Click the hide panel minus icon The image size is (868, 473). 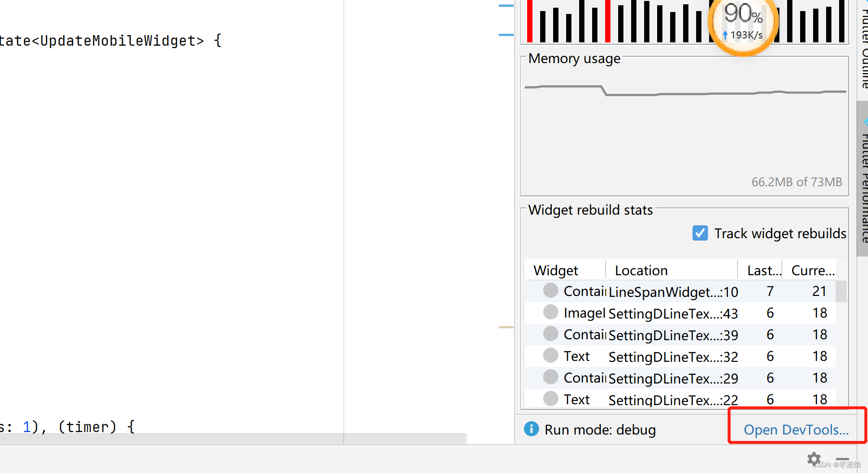point(842,460)
